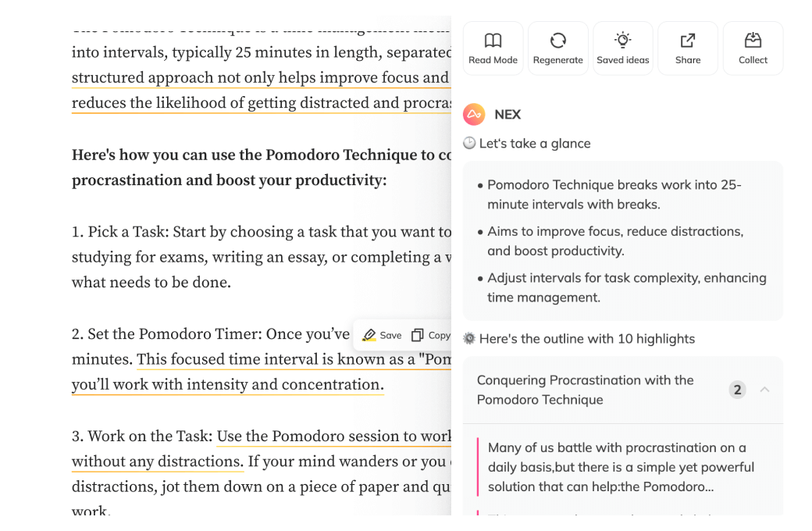Image resolution: width=812 pixels, height=531 pixels.
Task: Click the clock icon before 'Let's take a glance'
Action: tap(468, 143)
